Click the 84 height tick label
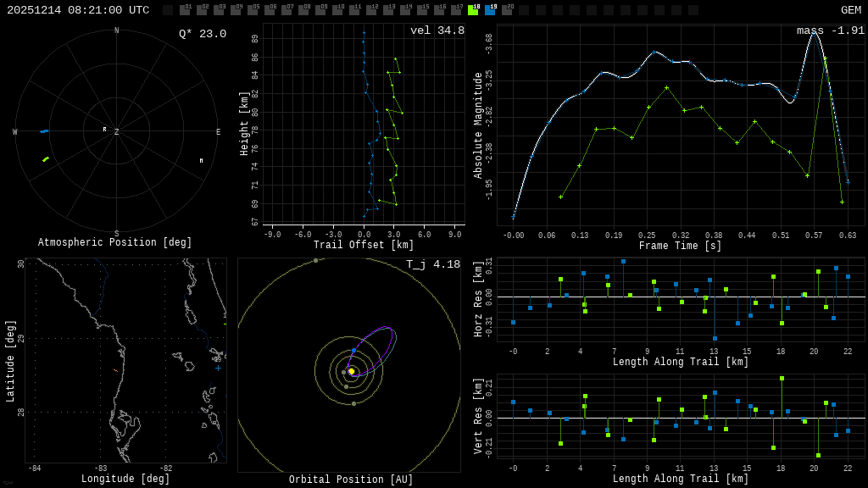868x488 pixels. 255,75
